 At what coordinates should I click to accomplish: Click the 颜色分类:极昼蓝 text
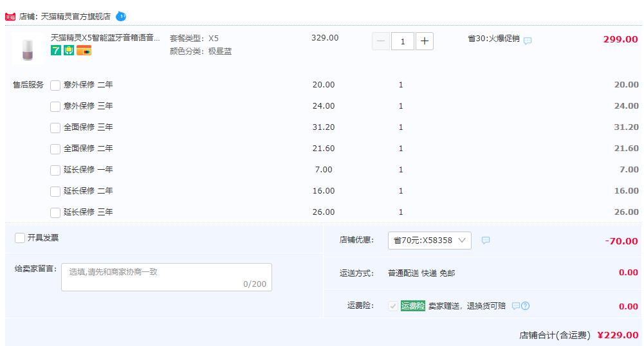(x=201, y=51)
